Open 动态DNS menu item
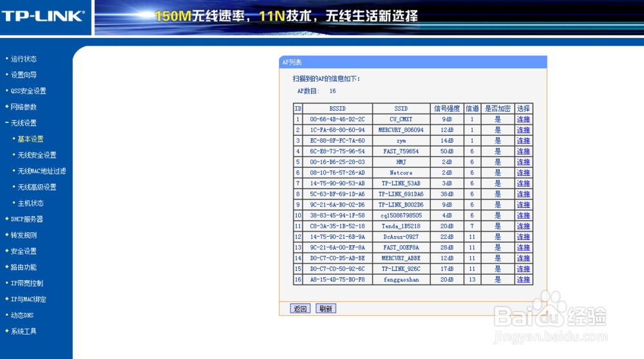 [22, 315]
